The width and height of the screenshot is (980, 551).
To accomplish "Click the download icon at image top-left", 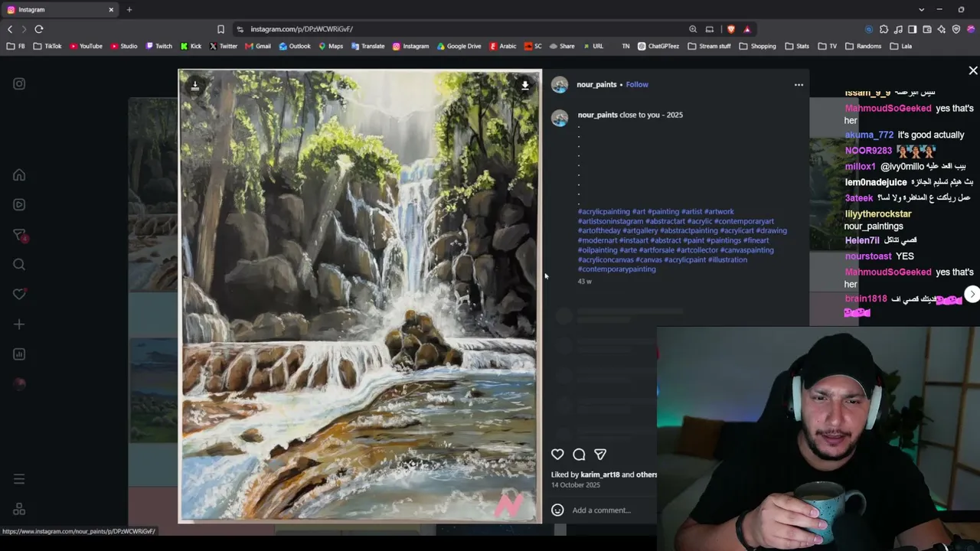I will pos(195,86).
